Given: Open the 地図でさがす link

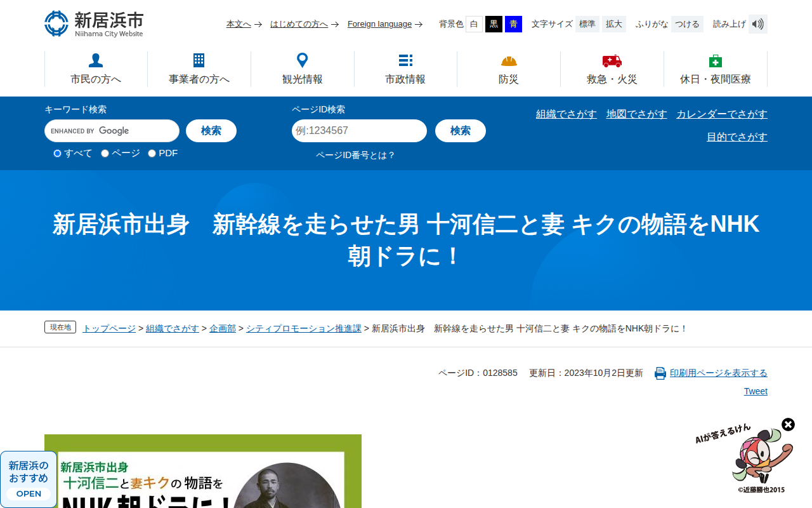Looking at the screenshot, I should 637,114.
